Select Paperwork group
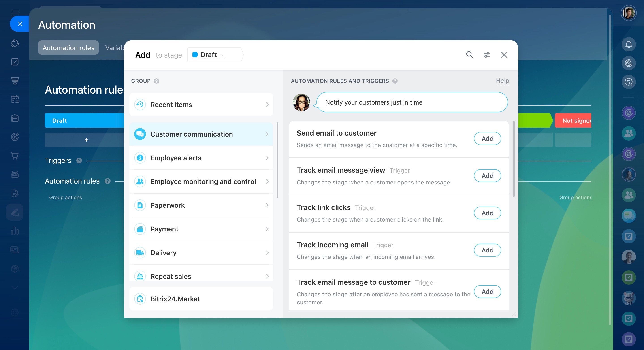This screenshot has width=644, height=350. (201, 205)
